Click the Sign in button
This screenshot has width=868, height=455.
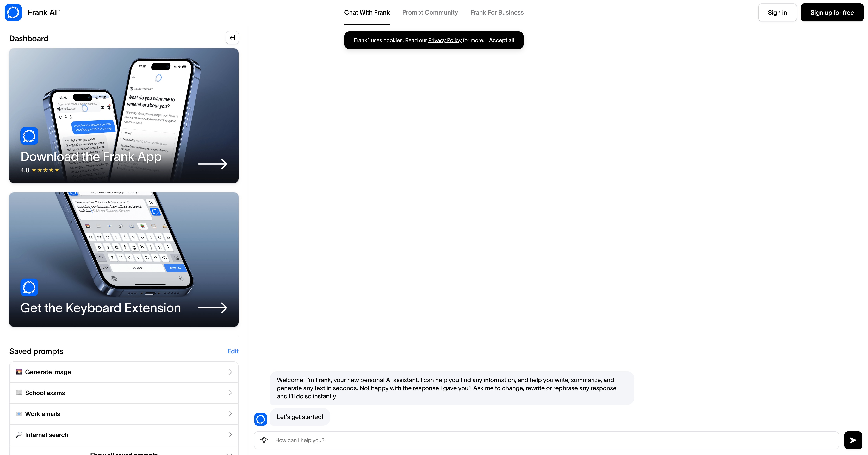click(x=777, y=12)
